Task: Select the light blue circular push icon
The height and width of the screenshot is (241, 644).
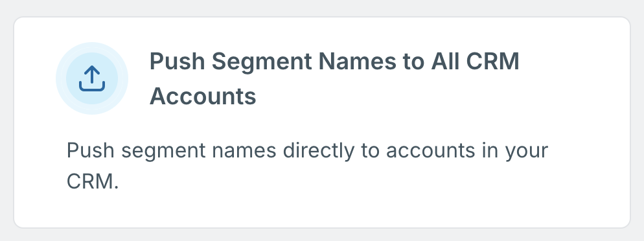Action: tap(92, 78)
